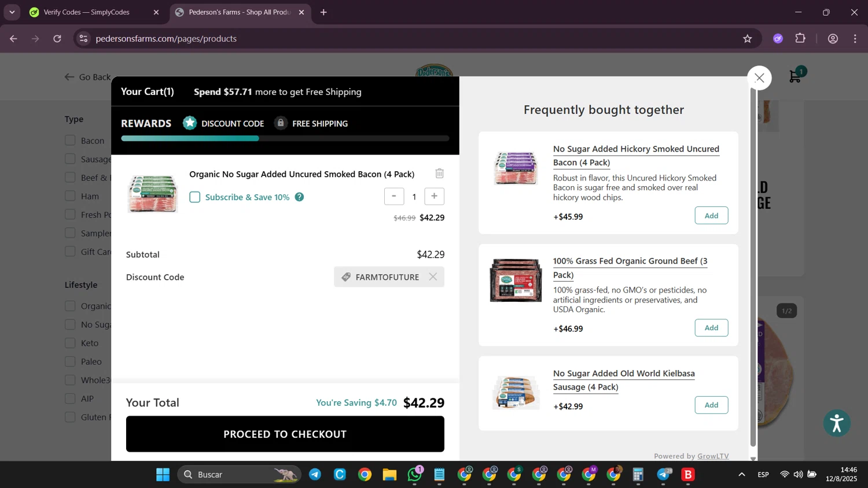Check the Sausage type filter
The image size is (868, 488).
coord(70,159)
